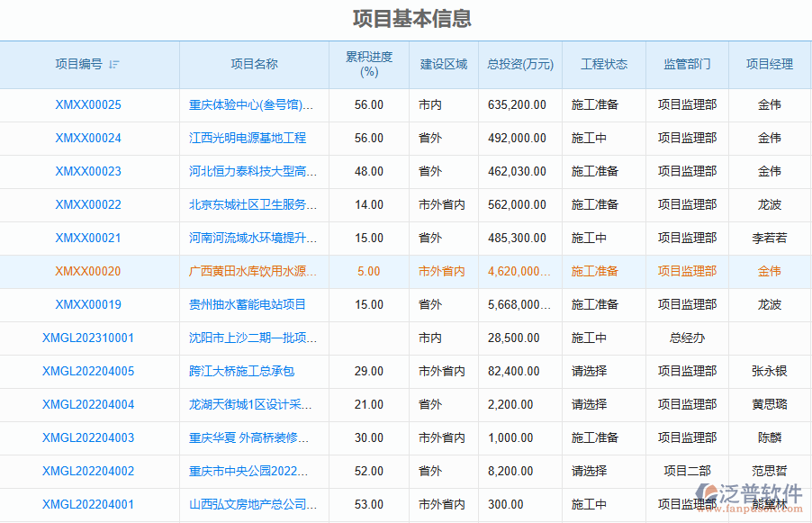
Task: Select the 总经办 supervision department cell
Action: (x=687, y=338)
